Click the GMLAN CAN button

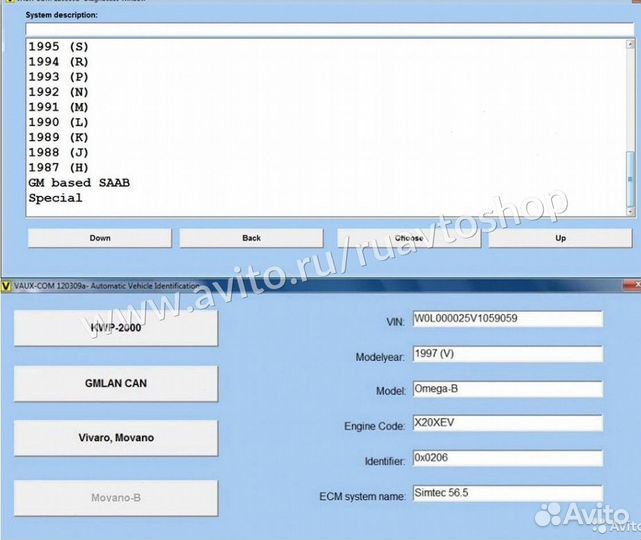coord(116,383)
